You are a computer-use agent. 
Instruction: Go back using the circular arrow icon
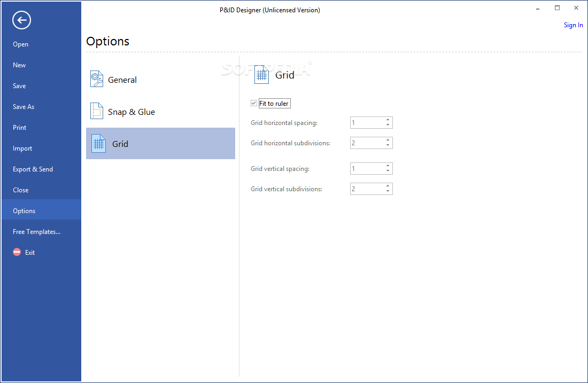[21, 20]
